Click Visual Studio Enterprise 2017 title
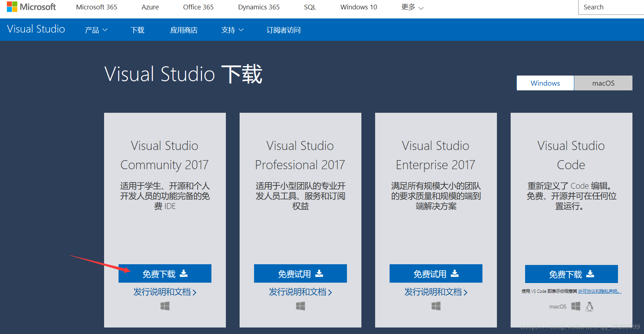Viewport: 644px width, 334px height. click(x=436, y=155)
